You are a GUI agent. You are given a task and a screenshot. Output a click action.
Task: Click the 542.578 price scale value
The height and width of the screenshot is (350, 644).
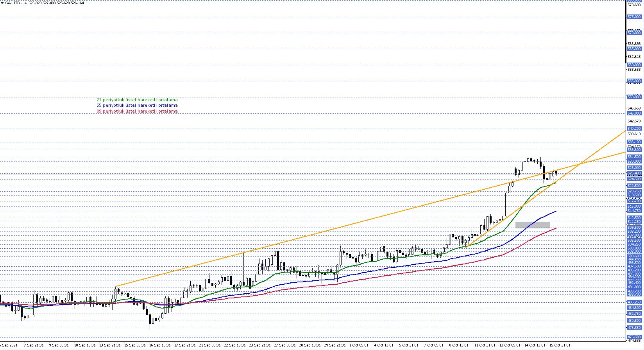(x=634, y=121)
